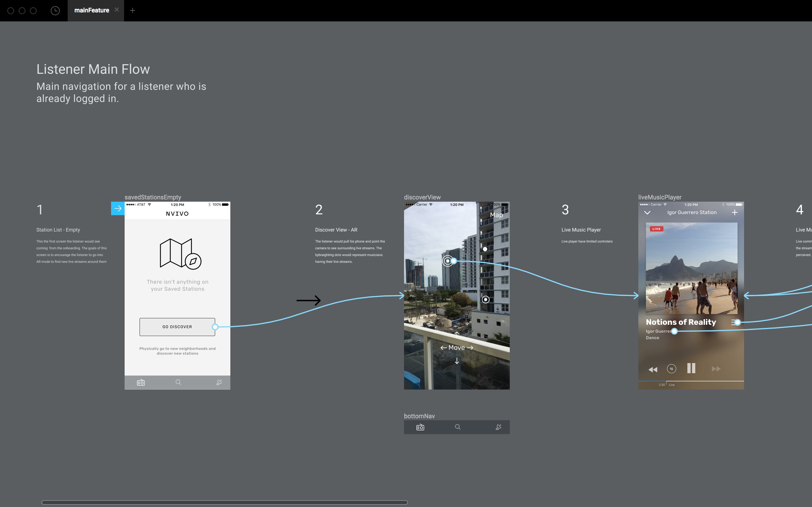812x507 pixels.
Task: Collapse the player with chevron down icon
Action: (x=647, y=213)
